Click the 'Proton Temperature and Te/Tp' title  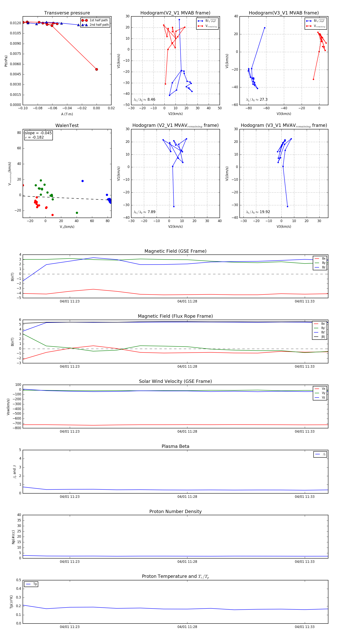[x=175, y=576]
